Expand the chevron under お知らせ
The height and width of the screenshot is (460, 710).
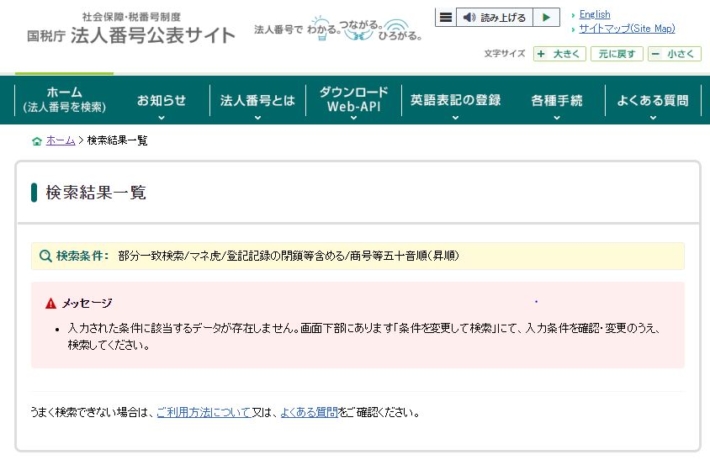(162, 118)
